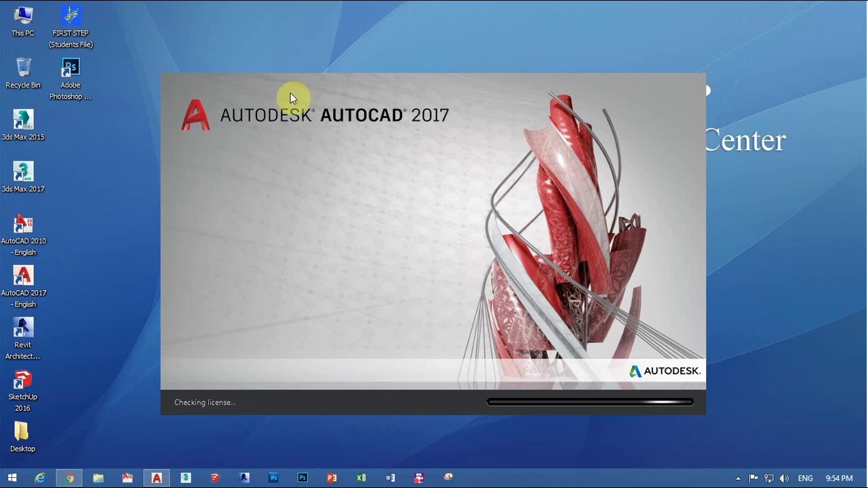The height and width of the screenshot is (488, 868).
Task: Click the AutoCAD splash loading progress bar
Action: click(x=590, y=402)
